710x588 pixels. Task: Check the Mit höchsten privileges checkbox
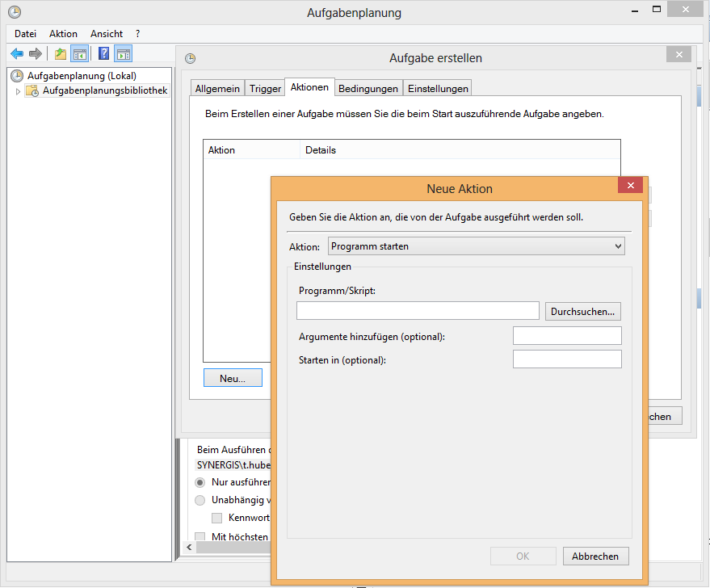[x=199, y=535]
